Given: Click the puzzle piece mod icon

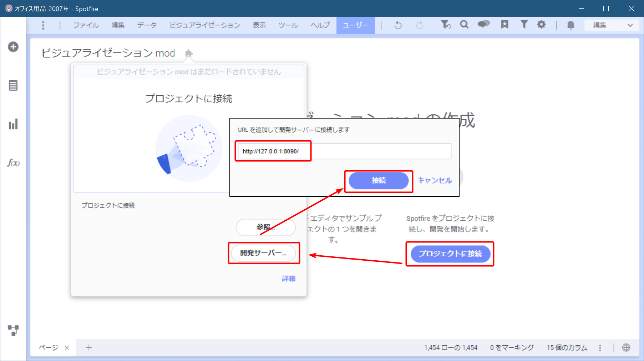Looking at the screenshot, I should pyautogui.click(x=189, y=54).
